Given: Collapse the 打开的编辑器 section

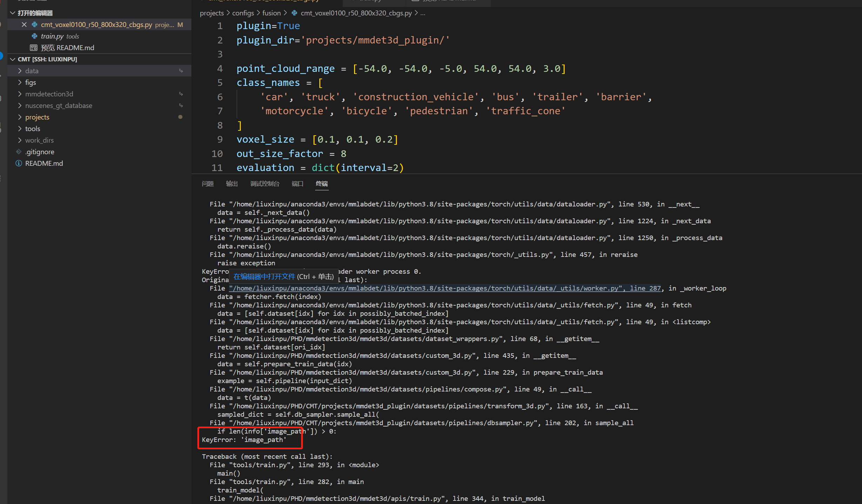Looking at the screenshot, I should (13, 13).
